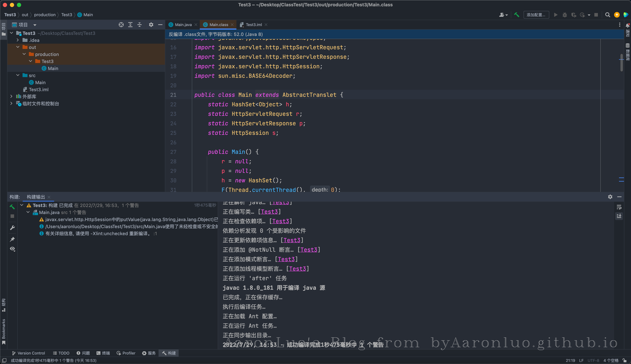Click the orange update arrow icon
Screen dimensions: 631x364
617,15
